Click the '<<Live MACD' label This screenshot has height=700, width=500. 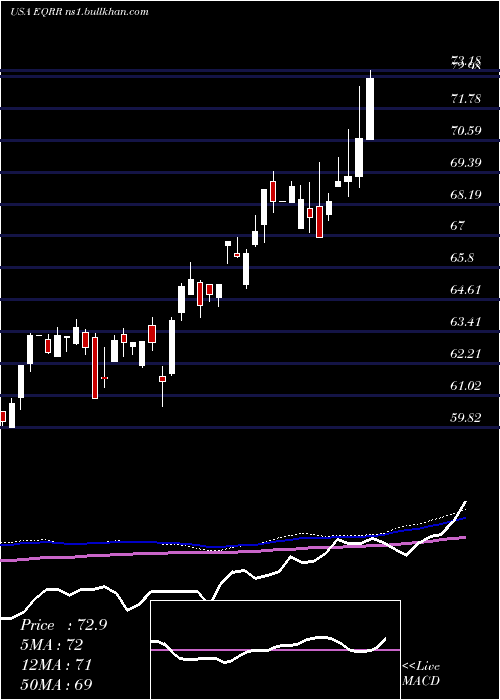421,674
